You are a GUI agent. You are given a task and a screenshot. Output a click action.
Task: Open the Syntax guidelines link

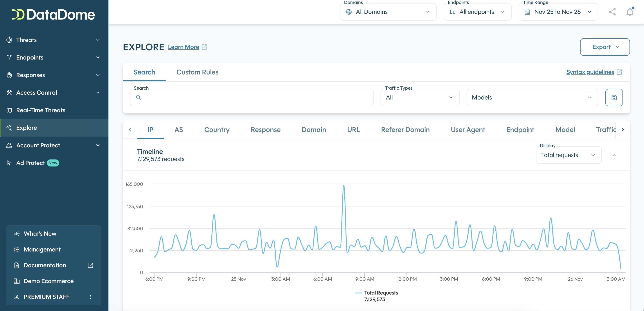(590, 72)
